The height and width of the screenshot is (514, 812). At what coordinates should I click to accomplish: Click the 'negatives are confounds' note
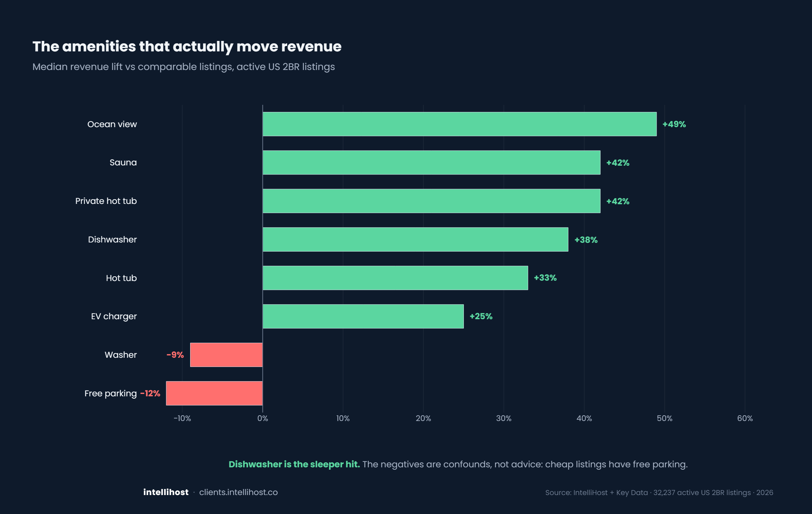525,464
